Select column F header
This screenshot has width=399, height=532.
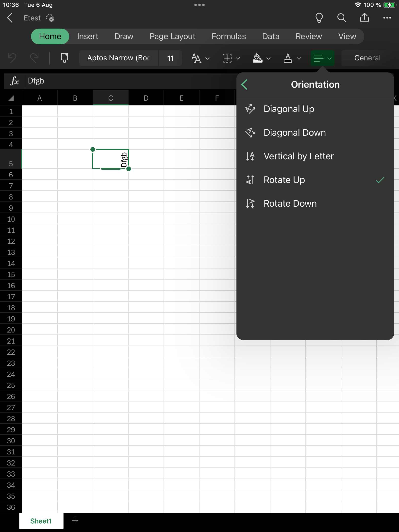click(217, 98)
